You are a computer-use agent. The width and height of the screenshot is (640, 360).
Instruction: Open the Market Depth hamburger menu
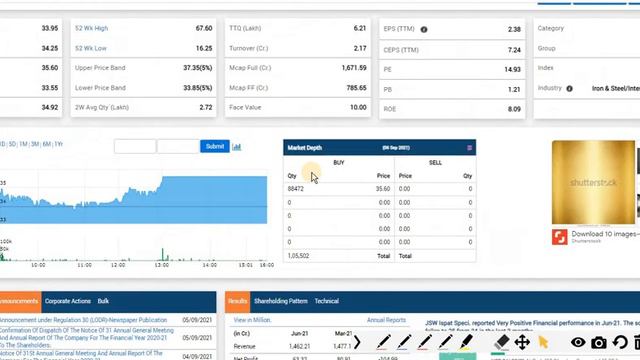(x=469, y=148)
